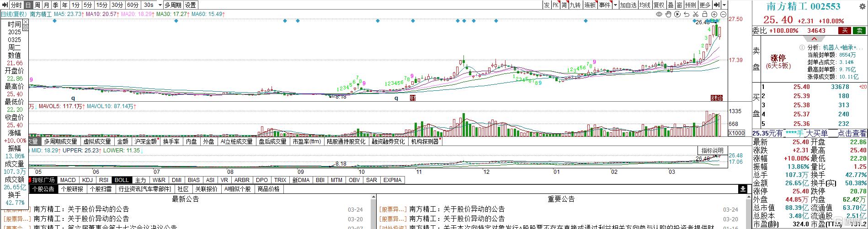Enable the 九转 indicator
This screenshot has height=229, width=868.
tap(576, 5)
